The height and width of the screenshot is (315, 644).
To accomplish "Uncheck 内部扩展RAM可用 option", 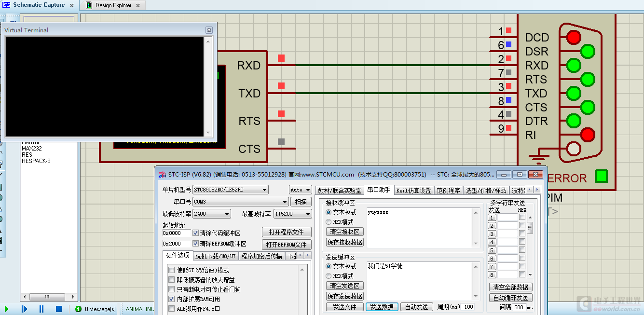I will (x=171, y=299).
